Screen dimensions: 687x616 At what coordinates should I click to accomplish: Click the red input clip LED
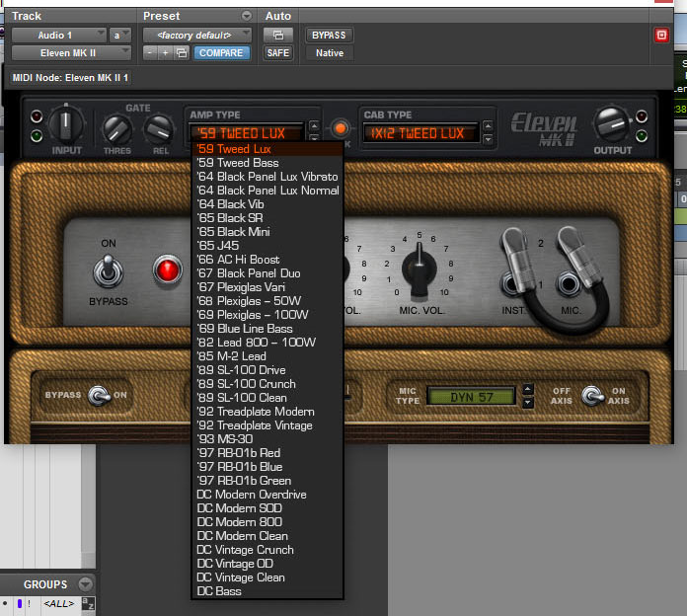point(37,116)
